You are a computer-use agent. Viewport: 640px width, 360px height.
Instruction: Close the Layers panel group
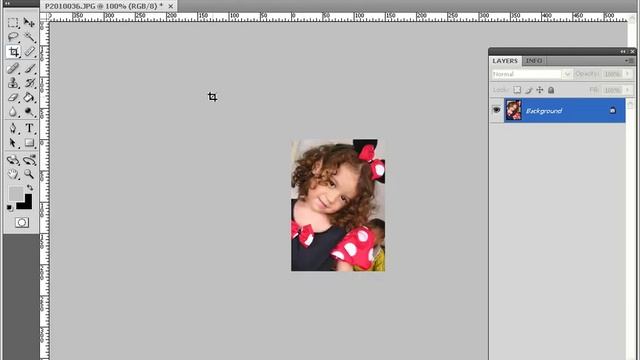(633, 51)
